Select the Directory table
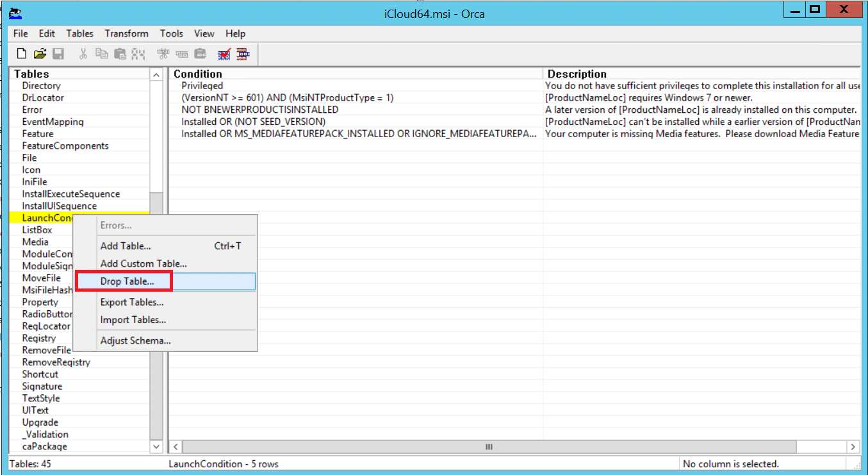868x475 pixels. tap(41, 85)
